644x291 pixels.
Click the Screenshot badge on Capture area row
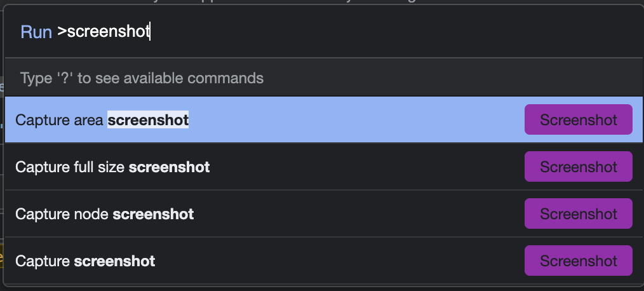pos(578,120)
